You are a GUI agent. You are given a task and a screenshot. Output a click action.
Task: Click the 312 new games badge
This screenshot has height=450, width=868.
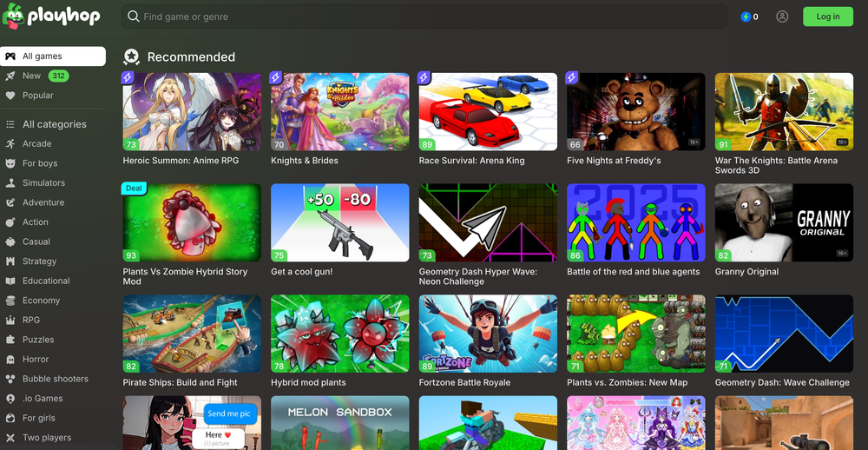click(59, 76)
